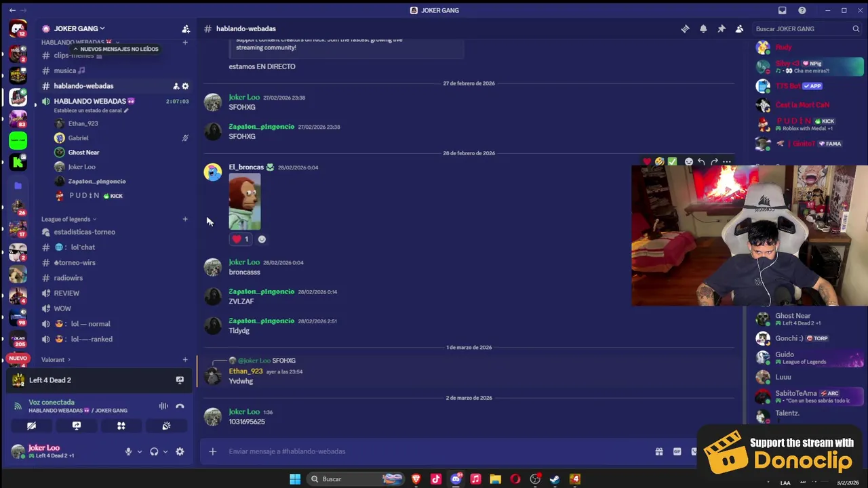Toggle camera on in voice panel
The width and height of the screenshot is (868, 488).
[x=31, y=426]
